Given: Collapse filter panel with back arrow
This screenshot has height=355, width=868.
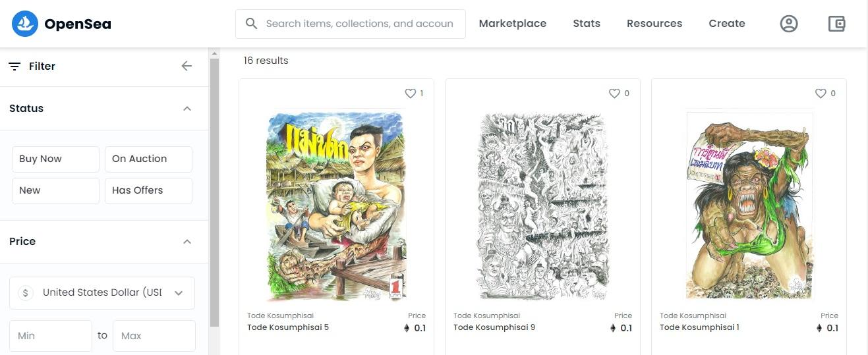Looking at the screenshot, I should point(187,66).
